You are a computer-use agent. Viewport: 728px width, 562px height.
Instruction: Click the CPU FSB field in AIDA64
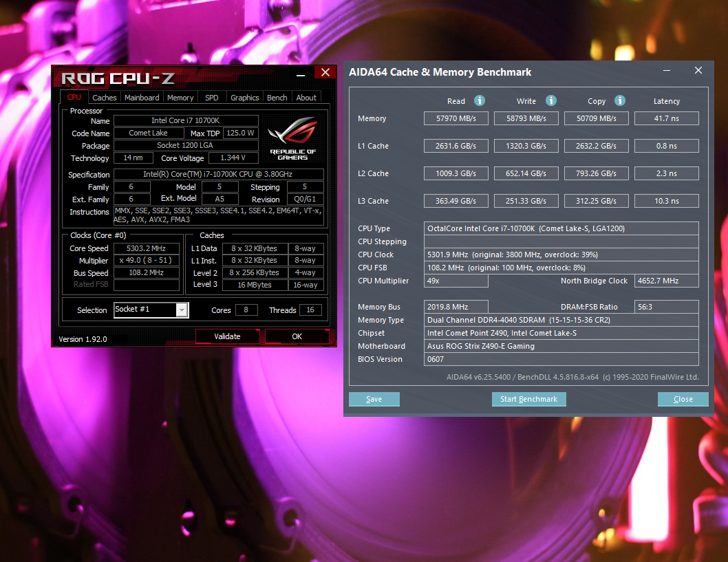[561, 268]
